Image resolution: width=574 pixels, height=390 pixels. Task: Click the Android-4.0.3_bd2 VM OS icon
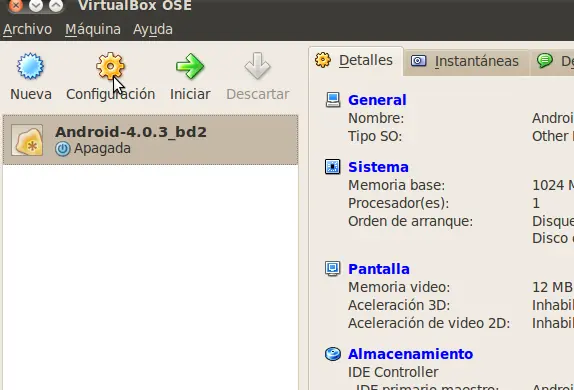click(27, 140)
